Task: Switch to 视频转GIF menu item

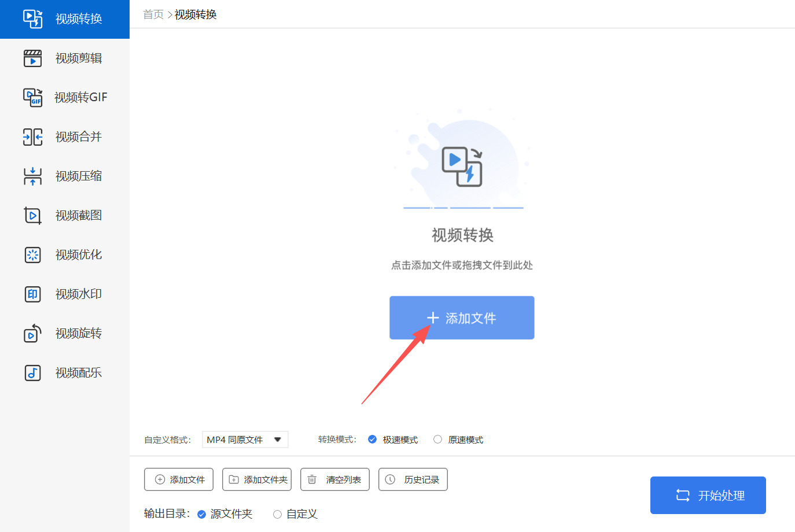Action: [x=65, y=97]
